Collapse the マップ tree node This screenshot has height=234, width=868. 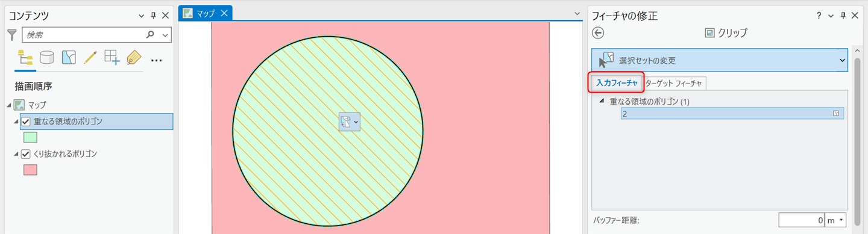click(x=9, y=105)
